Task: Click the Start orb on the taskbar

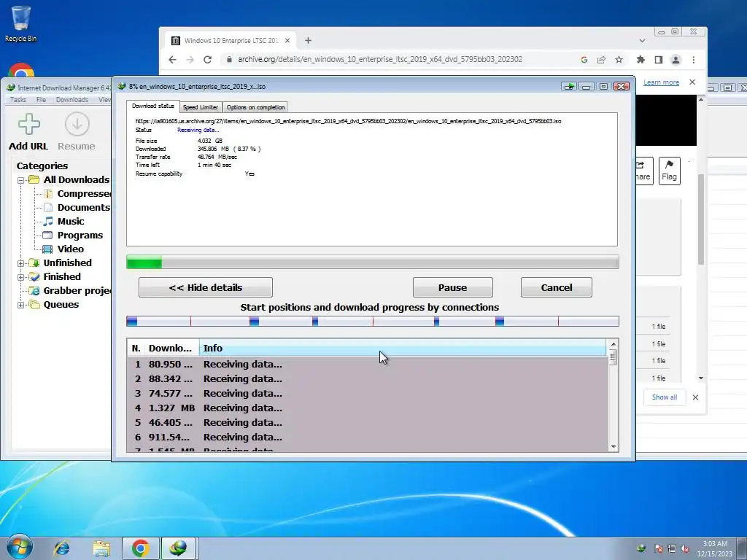Action: point(19,547)
